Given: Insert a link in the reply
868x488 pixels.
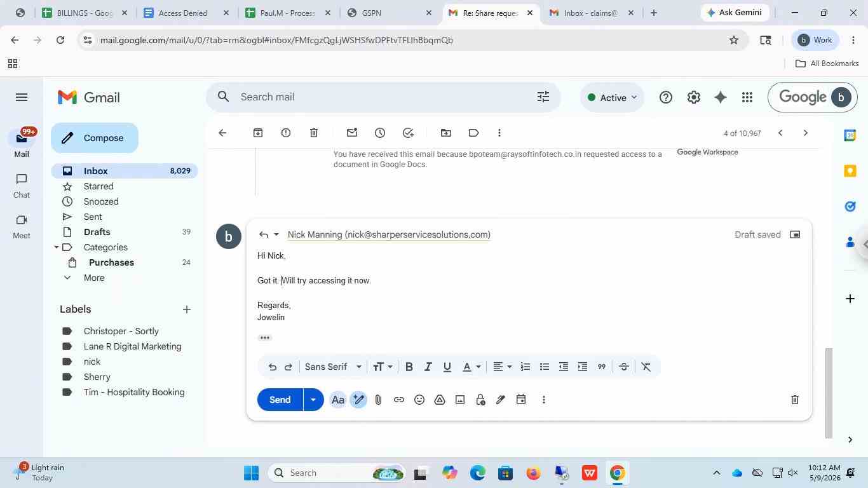Looking at the screenshot, I should (x=398, y=400).
